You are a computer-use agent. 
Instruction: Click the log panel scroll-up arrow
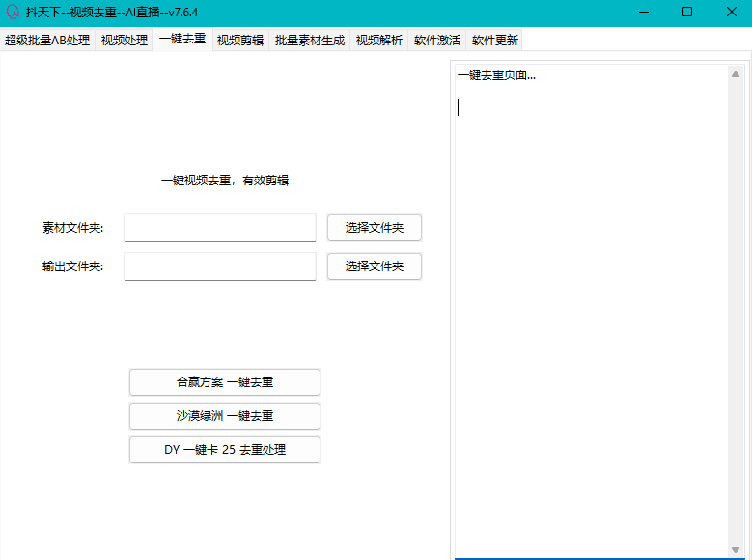pos(736,74)
